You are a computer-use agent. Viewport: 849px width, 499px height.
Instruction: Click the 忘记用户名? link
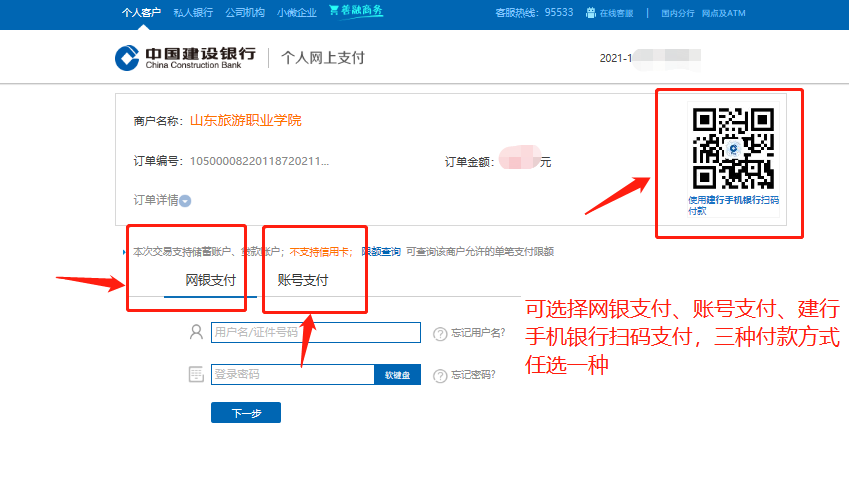(478, 333)
